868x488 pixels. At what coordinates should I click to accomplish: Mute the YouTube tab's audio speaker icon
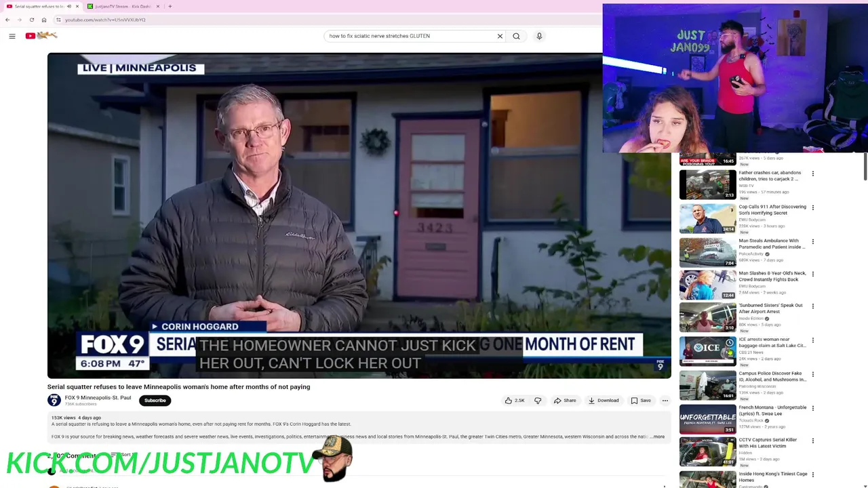68,6
